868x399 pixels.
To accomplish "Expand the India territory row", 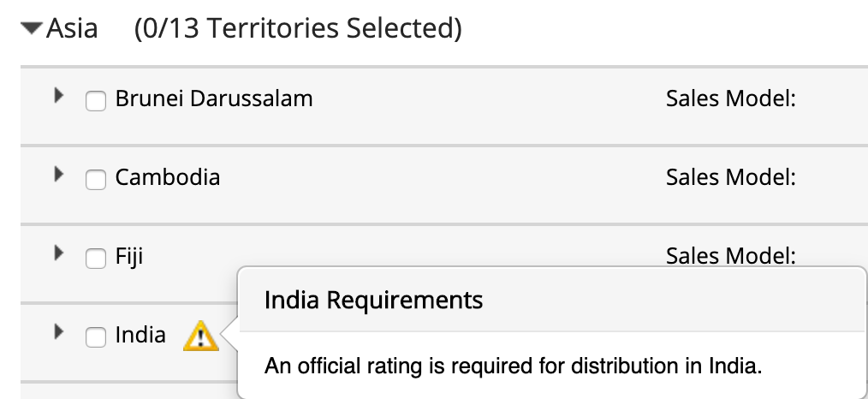I will (58, 331).
